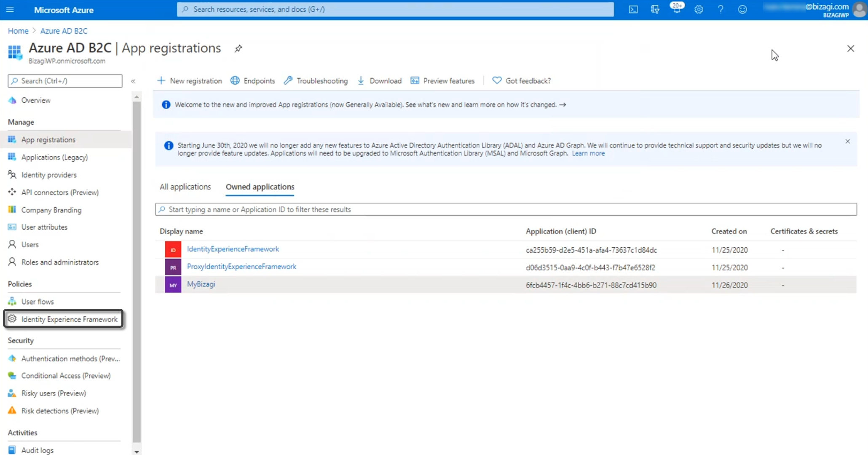The height and width of the screenshot is (455, 868).
Task: Select the MyBizagi client ID text
Action: (591, 285)
